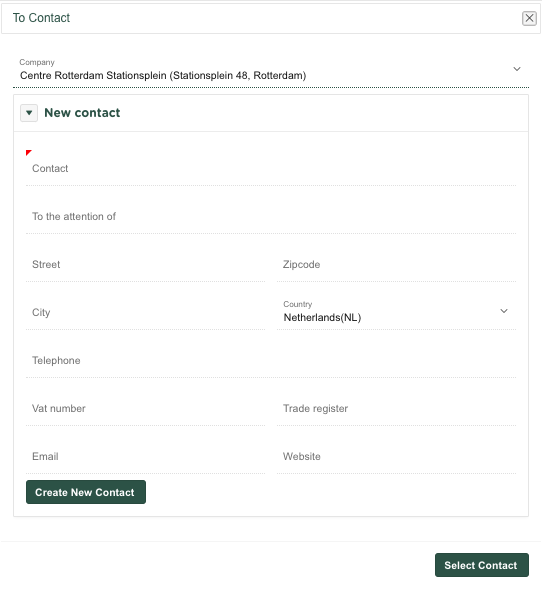Screen dimensions: 542x591
Task: Click the Street input field
Action: click(145, 265)
